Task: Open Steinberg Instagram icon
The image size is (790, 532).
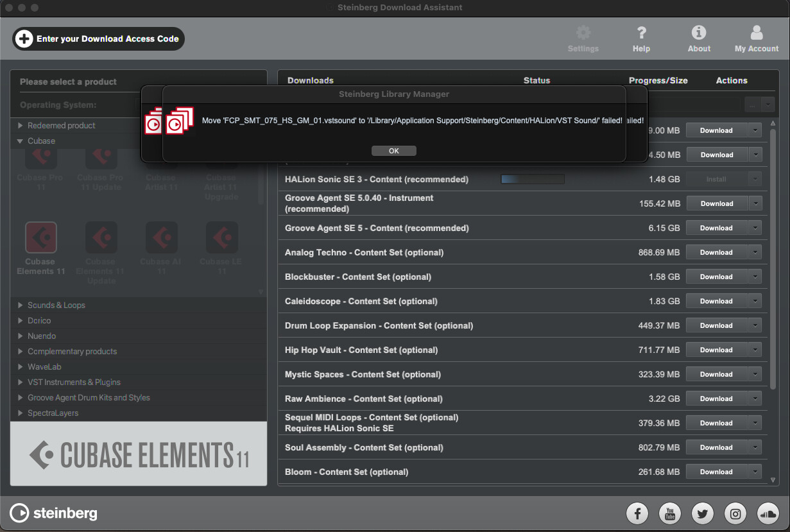Action: tap(735, 513)
